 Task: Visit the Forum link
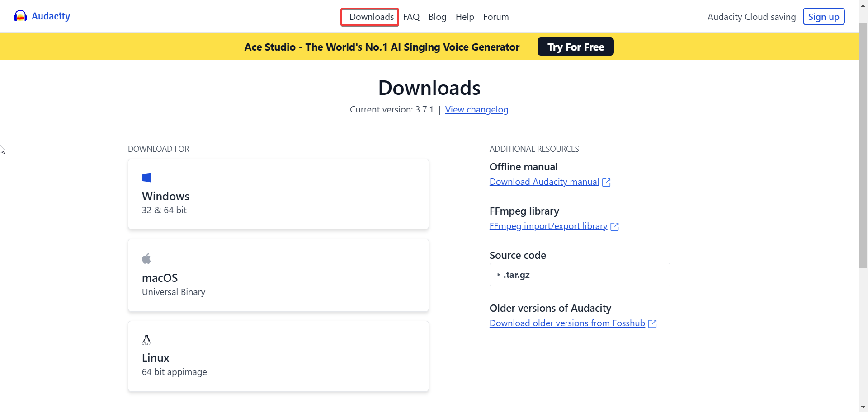coord(496,17)
